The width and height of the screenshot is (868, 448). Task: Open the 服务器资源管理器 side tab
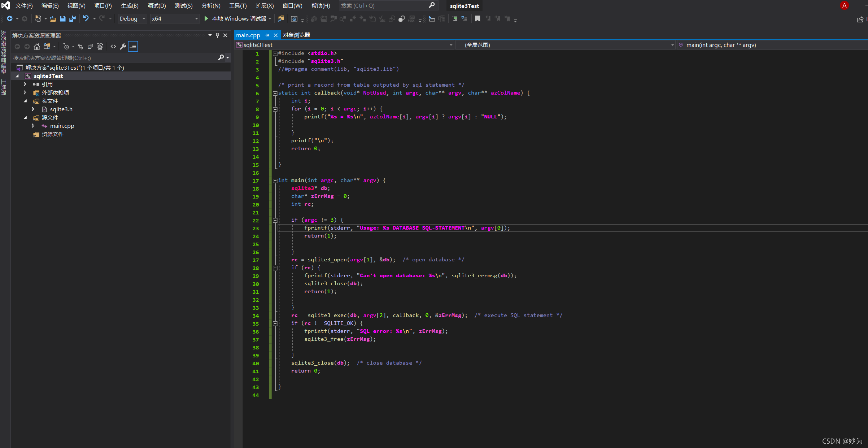click(4, 52)
